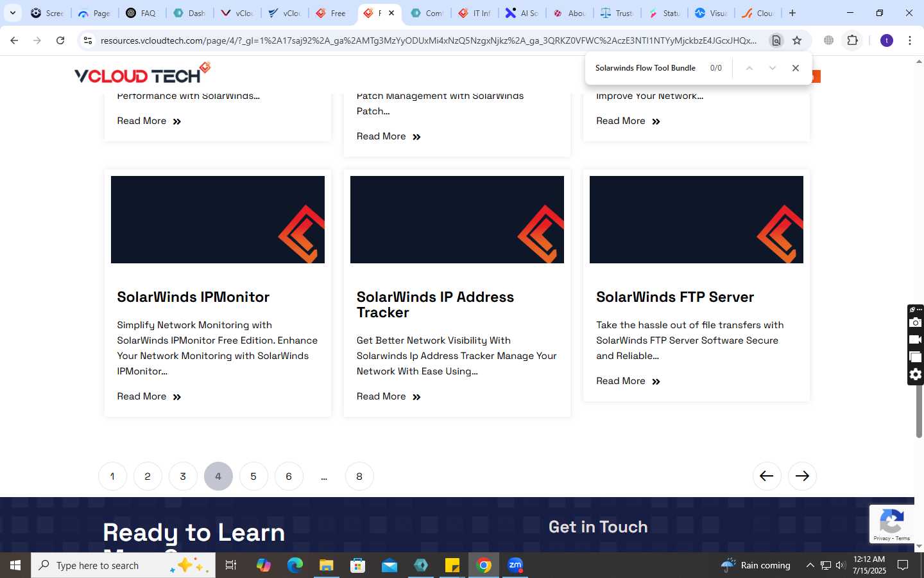Screen dimensions: 924x578
Task: Click the Rain coming weather widget
Action: click(x=756, y=565)
